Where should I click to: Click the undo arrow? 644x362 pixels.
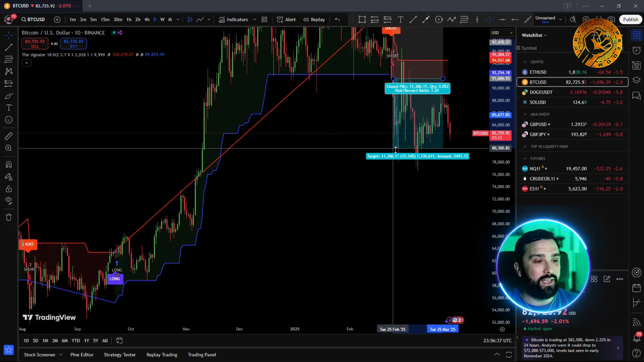(337, 19)
